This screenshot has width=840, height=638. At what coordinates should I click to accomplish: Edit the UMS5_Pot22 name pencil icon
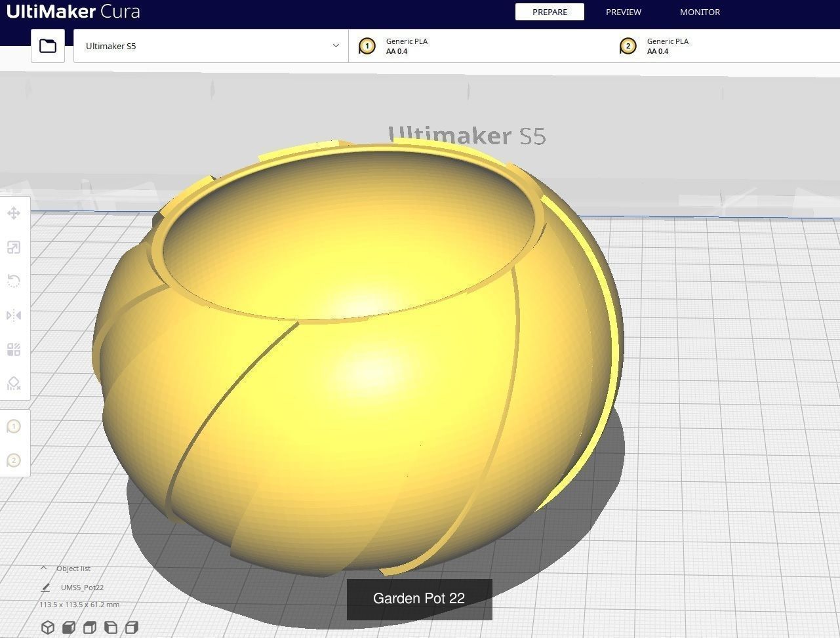45,588
